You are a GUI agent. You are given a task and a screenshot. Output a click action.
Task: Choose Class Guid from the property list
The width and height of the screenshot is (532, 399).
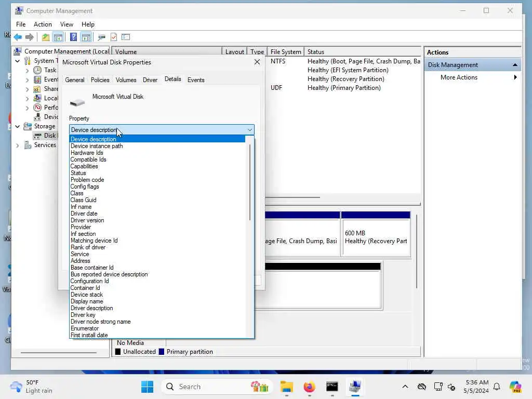click(x=84, y=200)
